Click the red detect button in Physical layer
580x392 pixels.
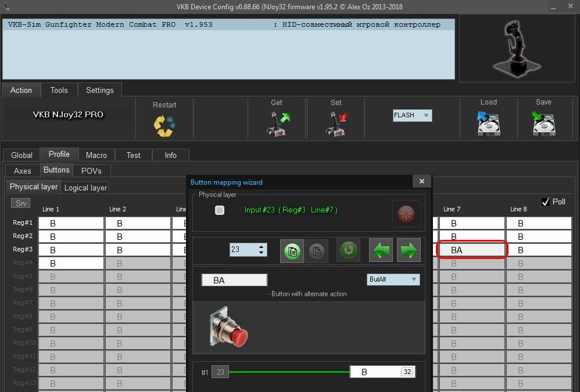click(406, 214)
